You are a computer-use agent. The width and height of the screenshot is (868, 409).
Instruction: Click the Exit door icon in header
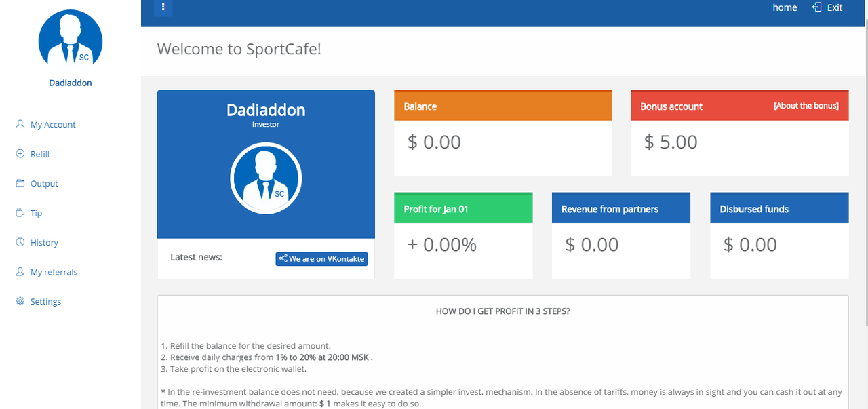817,7
